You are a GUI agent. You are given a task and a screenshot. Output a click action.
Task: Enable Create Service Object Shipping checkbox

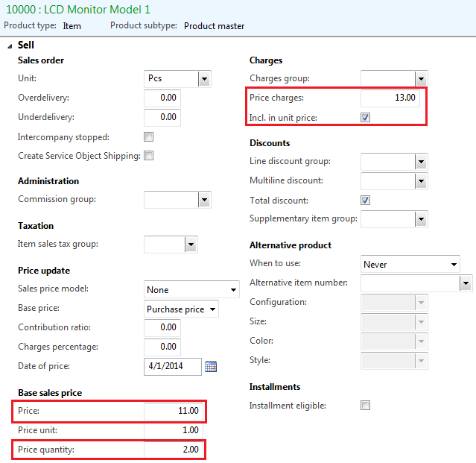click(x=148, y=156)
